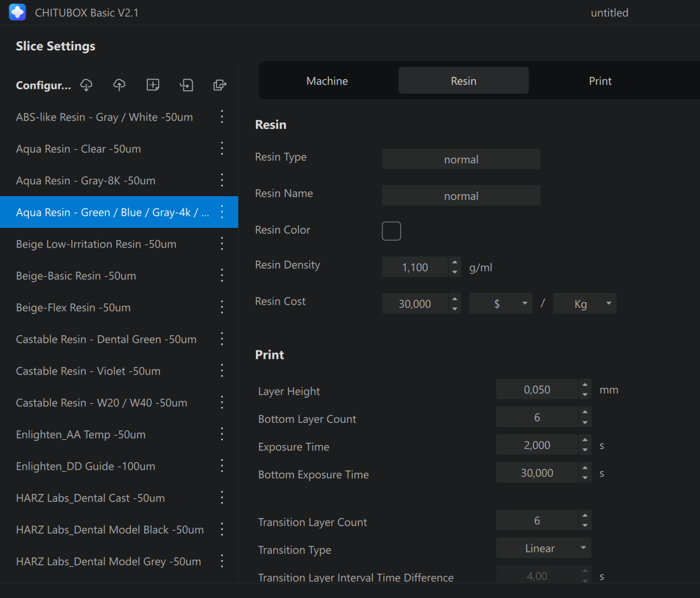This screenshot has width=700, height=598.
Task: Switch to the Print tab
Action: [600, 81]
